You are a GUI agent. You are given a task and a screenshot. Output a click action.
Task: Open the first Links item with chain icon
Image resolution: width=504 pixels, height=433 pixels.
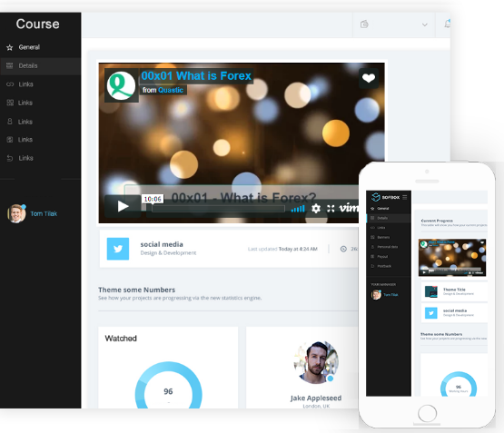41,84
